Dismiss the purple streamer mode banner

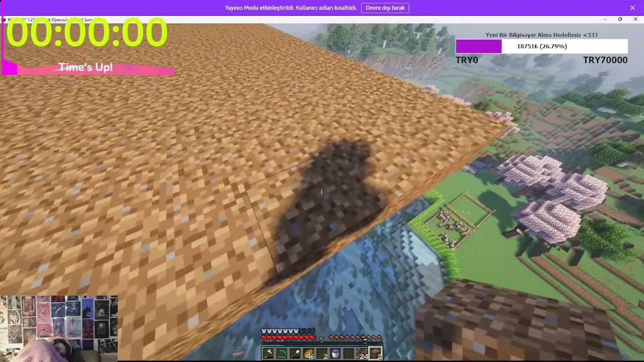[632, 8]
